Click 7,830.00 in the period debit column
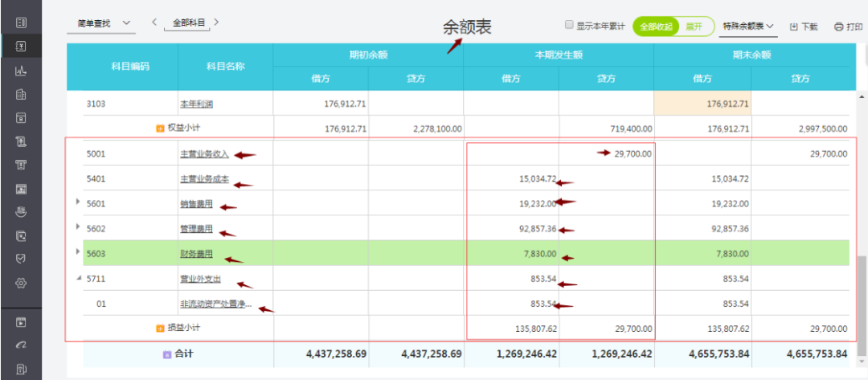Viewport: 868px width, 380px height. pos(538,253)
